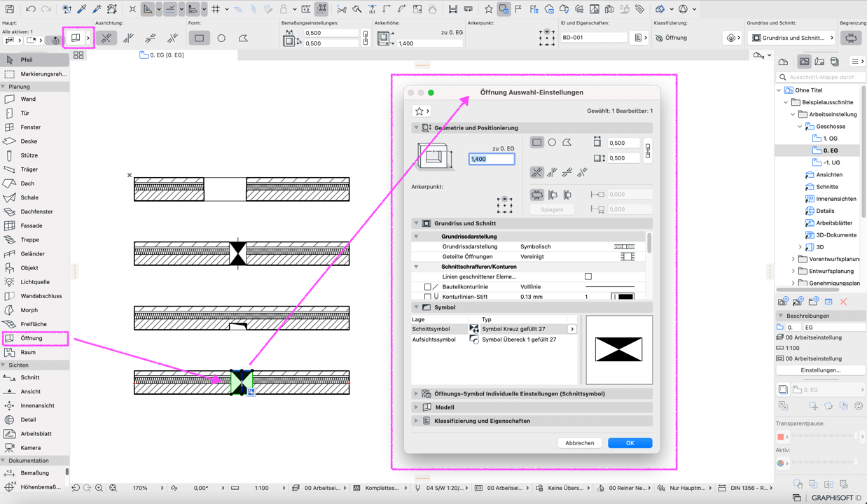Tick the Linien geschnittener Elemente checkbox
This screenshot has width=867, height=504.
pyautogui.click(x=588, y=276)
